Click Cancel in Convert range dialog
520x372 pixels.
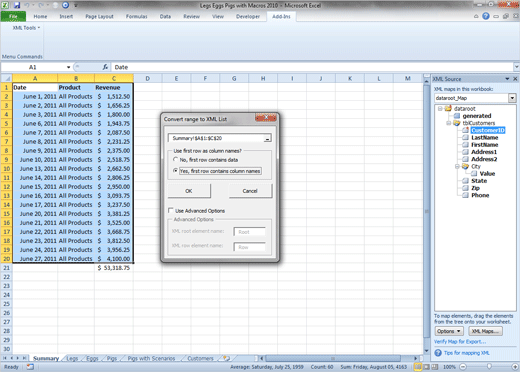250,191
